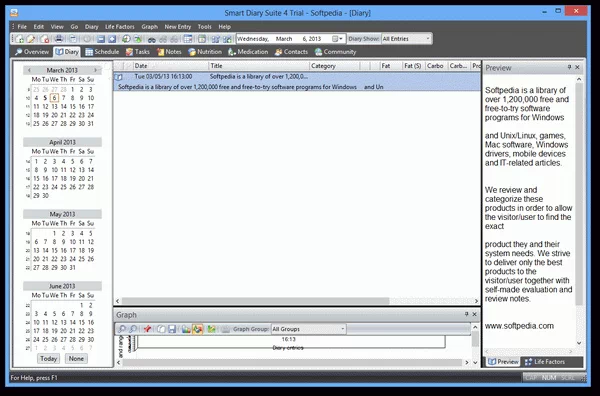Close the Graph panel
The height and width of the screenshot is (396, 600).
coord(474,314)
